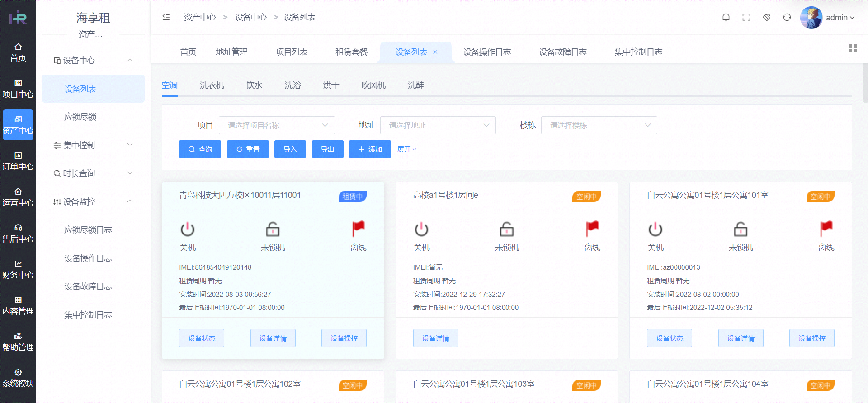Click lock icon on 高校a1号楼1房间e card
This screenshot has height=403, width=868.
pyautogui.click(x=507, y=229)
